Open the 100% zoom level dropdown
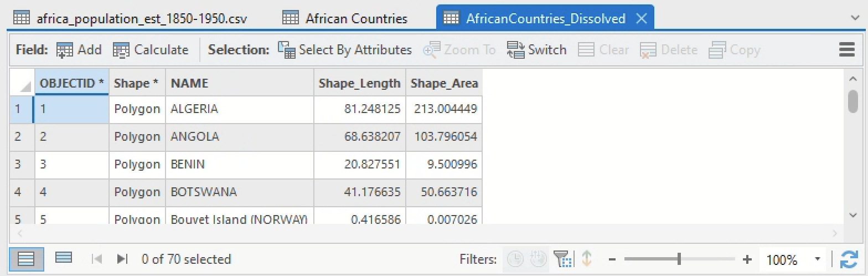 pos(817,259)
